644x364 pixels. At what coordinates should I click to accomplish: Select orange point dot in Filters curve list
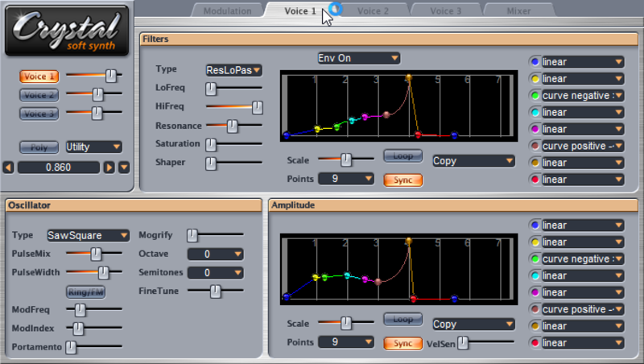pyautogui.click(x=535, y=163)
